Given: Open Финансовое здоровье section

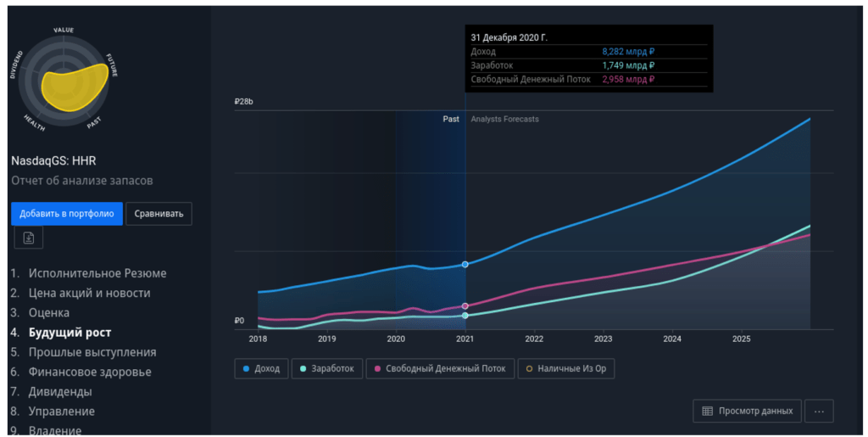Looking at the screenshot, I should click(90, 372).
